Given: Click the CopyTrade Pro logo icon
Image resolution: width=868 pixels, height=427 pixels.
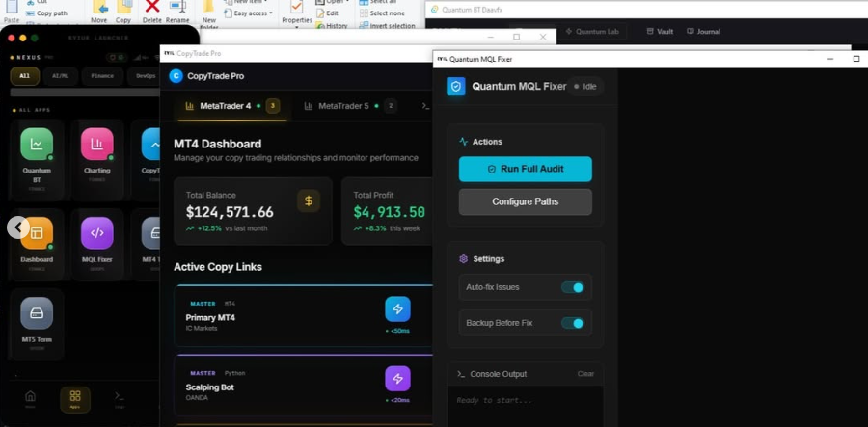Looking at the screenshot, I should click(x=176, y=76).
